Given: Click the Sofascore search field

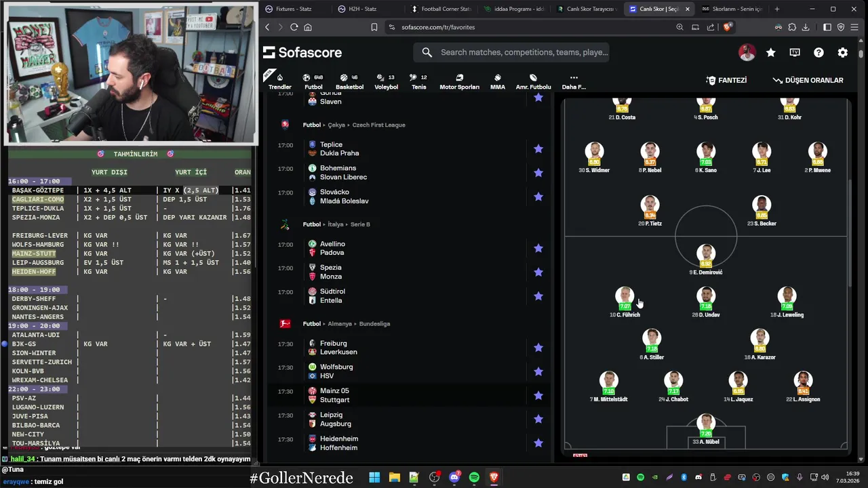Looking at the screenshot, I should click(511, 52).
